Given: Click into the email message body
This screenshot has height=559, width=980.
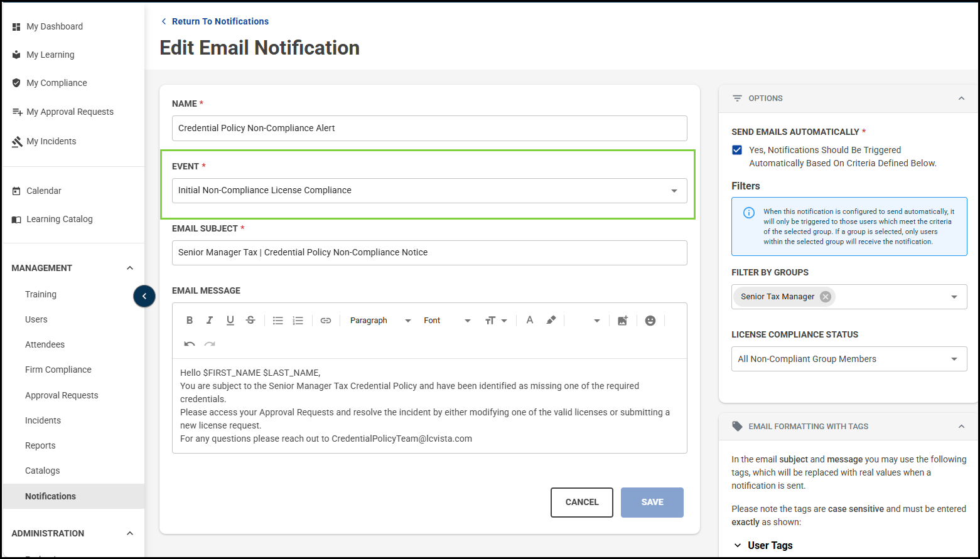Looking at the screenshot, I should 429,406.
